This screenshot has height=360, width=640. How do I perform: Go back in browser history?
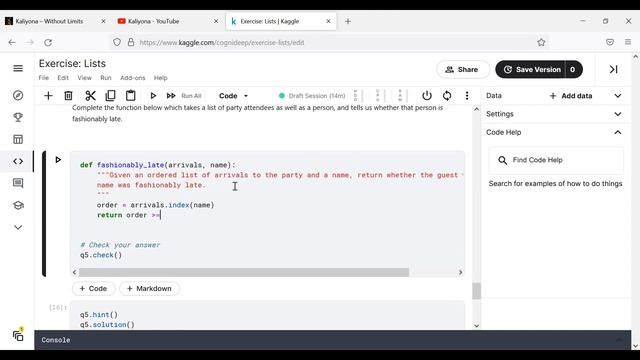(12, 42)
